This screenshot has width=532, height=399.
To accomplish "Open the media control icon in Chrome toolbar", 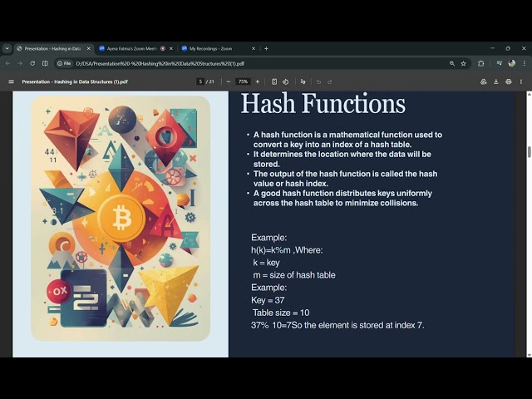I will pyautogui.click(x=500, y=63).
